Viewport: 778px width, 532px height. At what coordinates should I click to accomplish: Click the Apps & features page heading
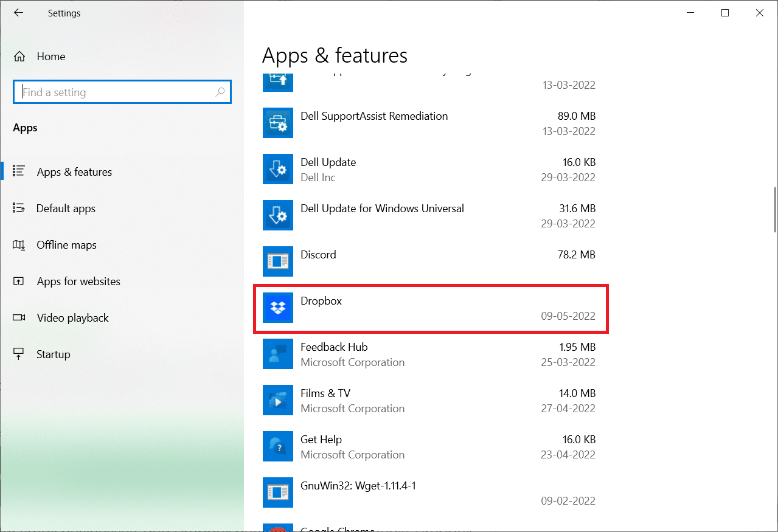tap(335, 56)
